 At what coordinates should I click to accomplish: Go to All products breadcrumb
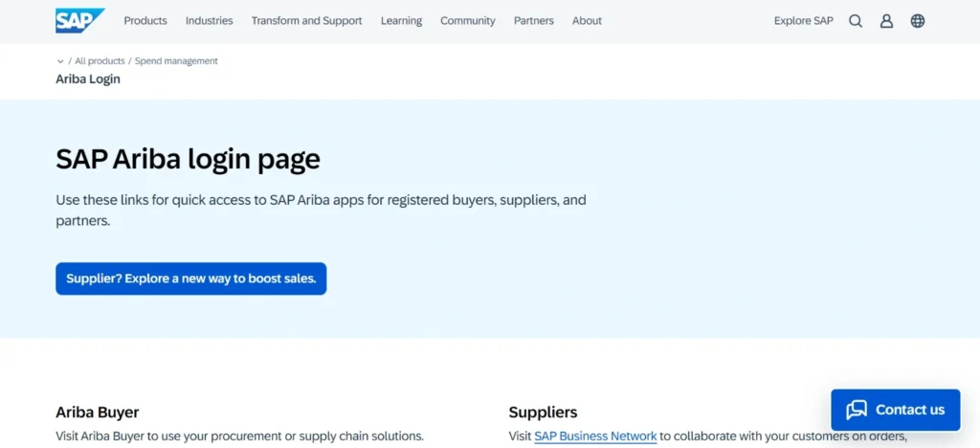[x=100, y=61]
